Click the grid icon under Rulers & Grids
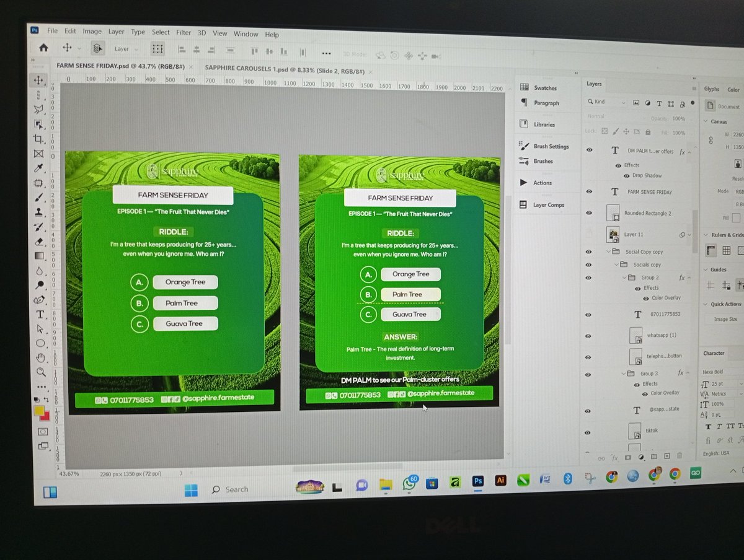This screenshot has width=744, height=560. (726, 251)
